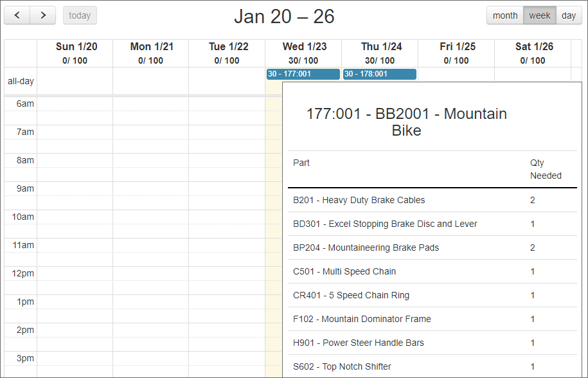The height and width of the screenshot is (378, 588).
Task: Keep the week view selected
Action: 540,15
